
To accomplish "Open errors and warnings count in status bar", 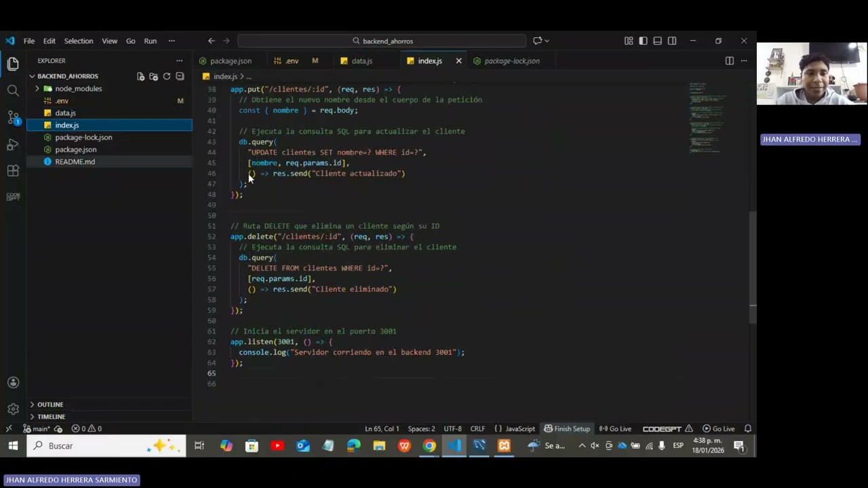I will click(87, 428).
